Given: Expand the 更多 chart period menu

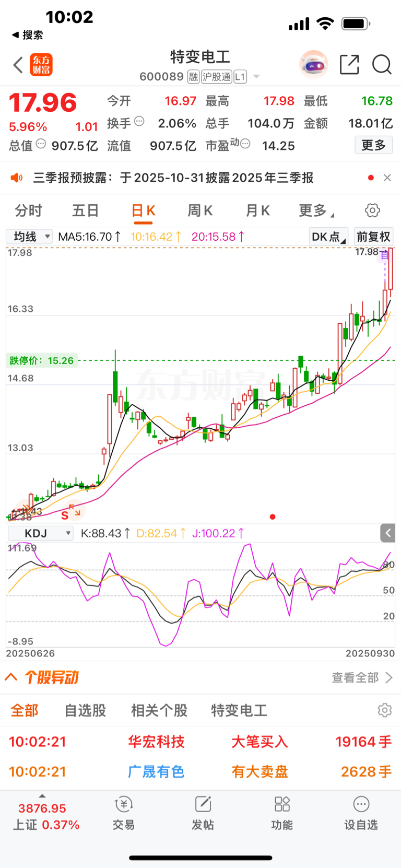Looking at the screenshot, I should pyautogui.click(x=316, y=210).
